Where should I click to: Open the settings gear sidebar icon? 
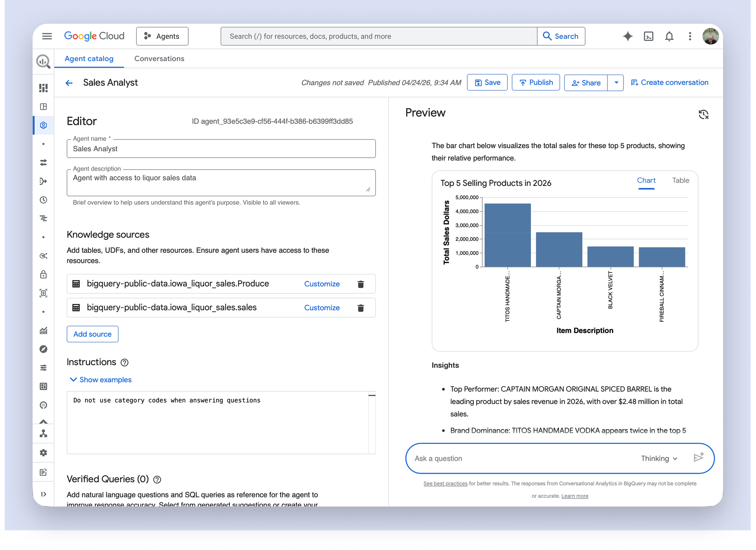click(x=43, y=453)
